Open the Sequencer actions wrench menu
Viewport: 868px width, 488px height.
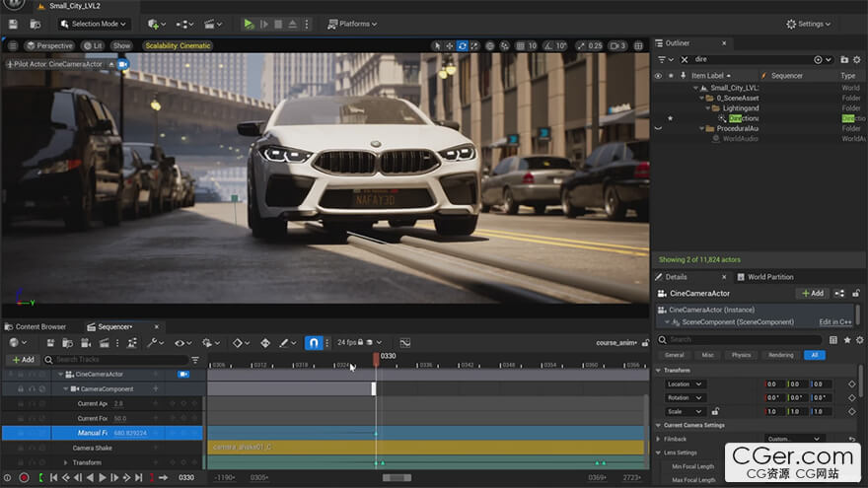pos(153,343)
